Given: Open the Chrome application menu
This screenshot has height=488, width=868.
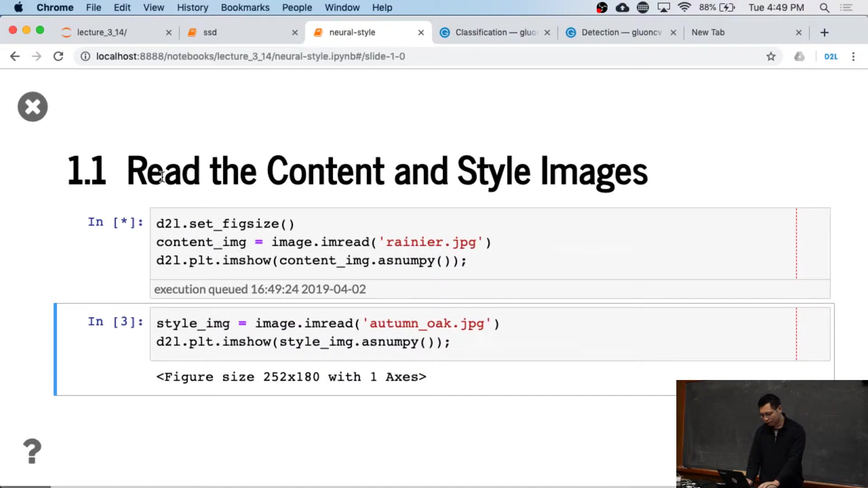Looking at the screenshot, I should [x=55, y=8].
